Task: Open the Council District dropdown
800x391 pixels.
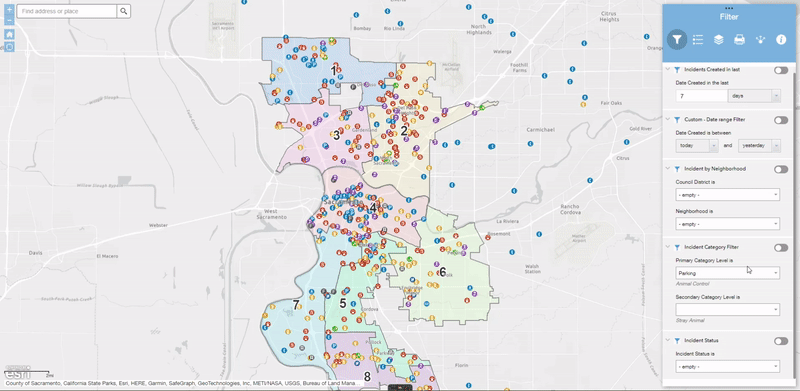Action: coord(728,194)
